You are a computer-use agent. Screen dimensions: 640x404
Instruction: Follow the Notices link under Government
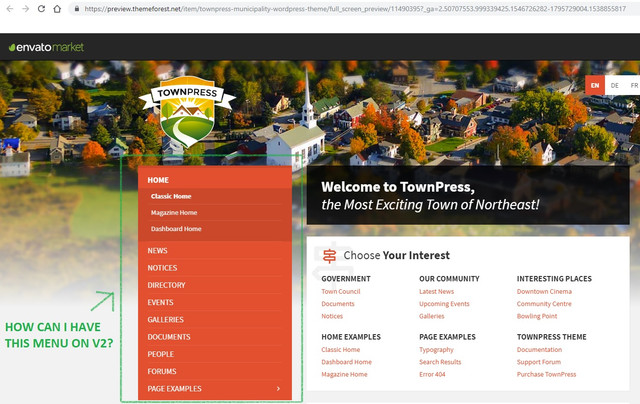point(332,316)
